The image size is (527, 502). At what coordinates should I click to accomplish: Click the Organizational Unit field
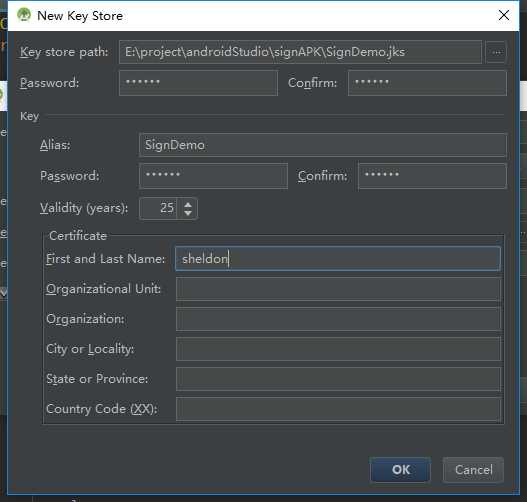tap(338, 289)
